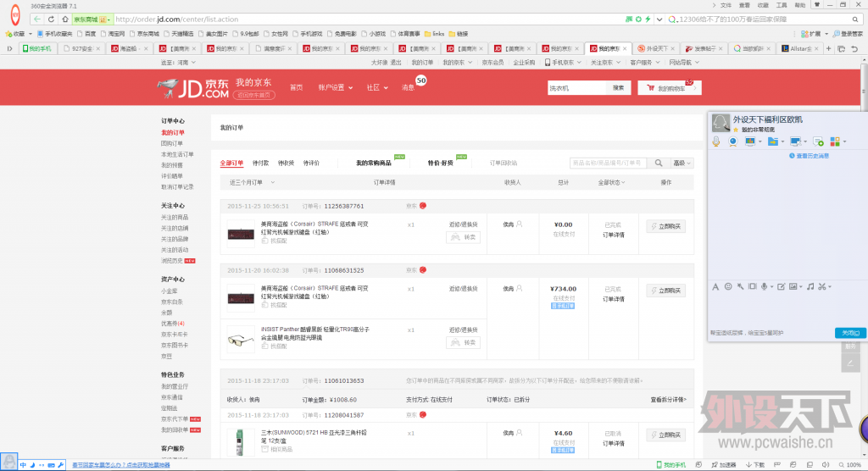
Task: Open keyboard thumbnail in order 11256387761
Action: [x=241, y=233]
